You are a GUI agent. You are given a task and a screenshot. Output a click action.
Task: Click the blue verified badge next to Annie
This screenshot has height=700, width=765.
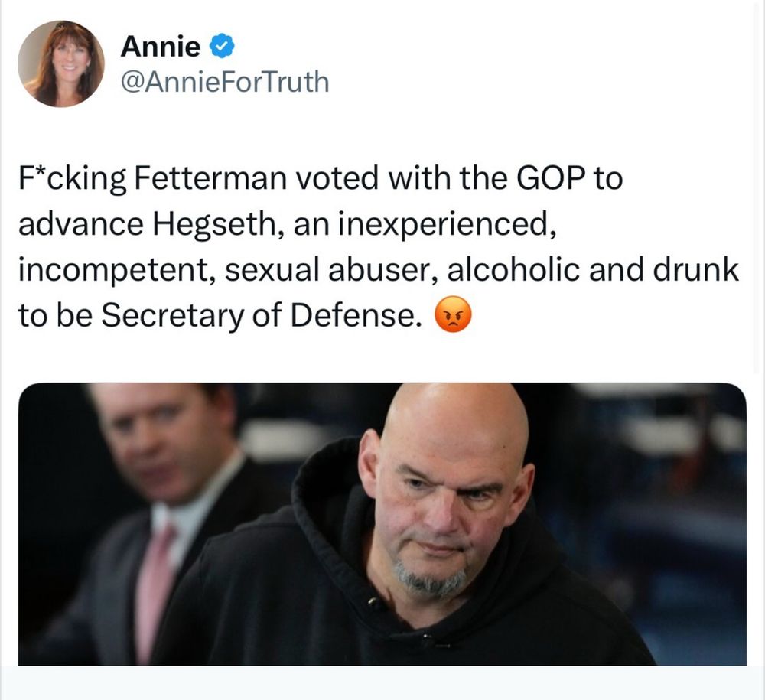point(221,47)
